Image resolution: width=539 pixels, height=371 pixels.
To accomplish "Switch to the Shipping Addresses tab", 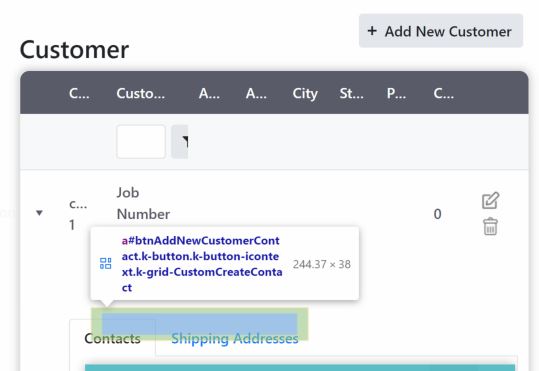I will pyautogui.click(x=235, y=339).
